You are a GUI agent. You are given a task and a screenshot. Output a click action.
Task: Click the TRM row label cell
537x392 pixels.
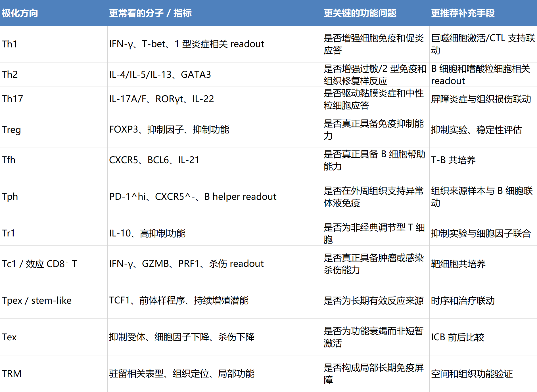tap(12, 374)
